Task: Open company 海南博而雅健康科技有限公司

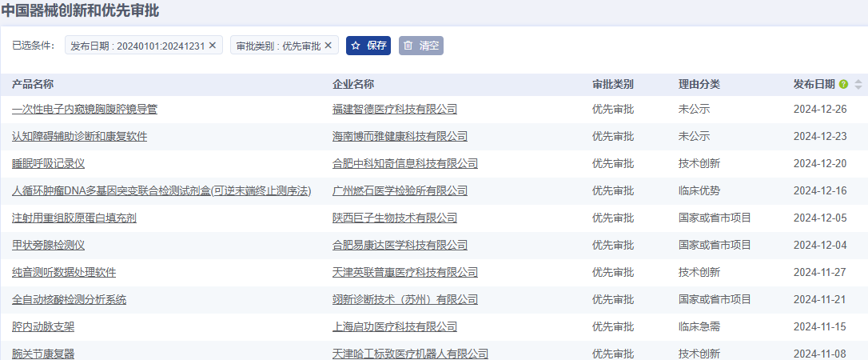Action: pos(400,136)
